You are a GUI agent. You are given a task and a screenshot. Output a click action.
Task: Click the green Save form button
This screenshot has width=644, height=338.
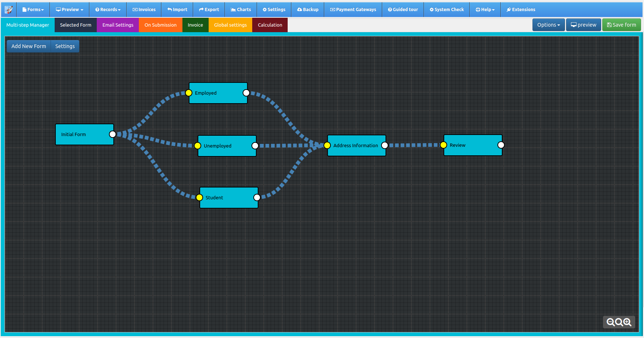click(621, 25)
